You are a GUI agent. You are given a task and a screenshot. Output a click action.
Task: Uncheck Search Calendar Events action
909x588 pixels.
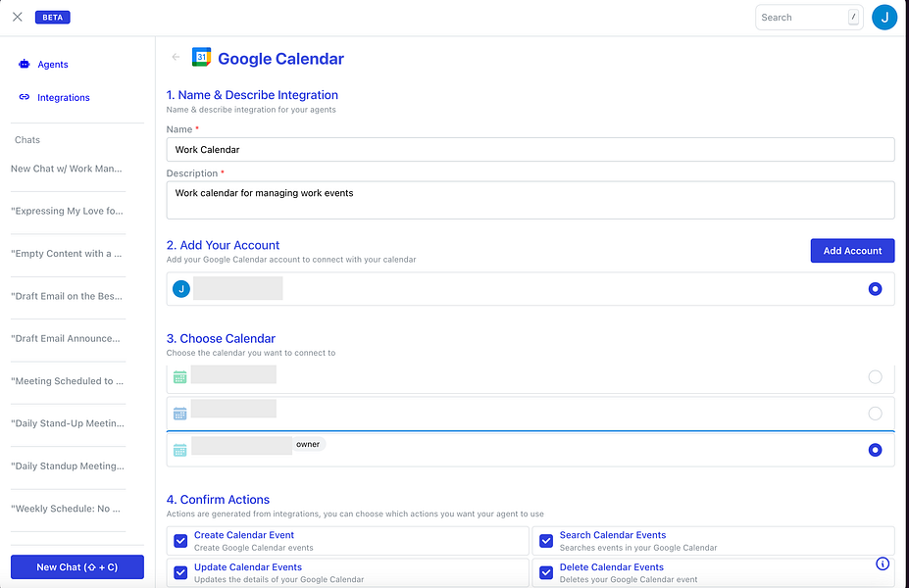pos(546,541)
